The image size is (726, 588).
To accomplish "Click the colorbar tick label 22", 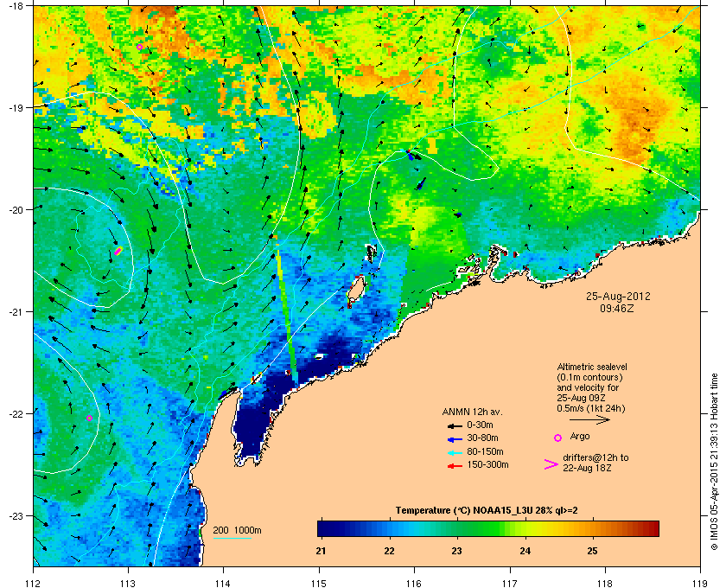I will [x=390, y=551].
